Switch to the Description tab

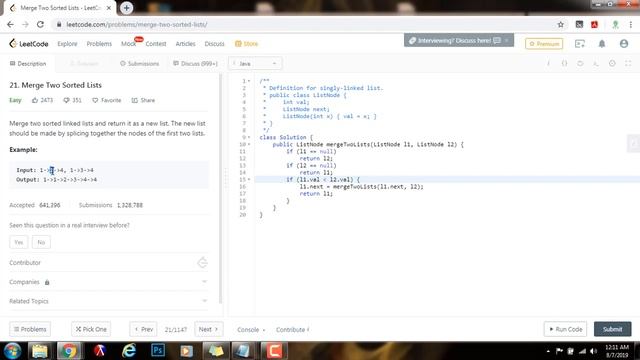pyautogui.click(x=28, y=64)
